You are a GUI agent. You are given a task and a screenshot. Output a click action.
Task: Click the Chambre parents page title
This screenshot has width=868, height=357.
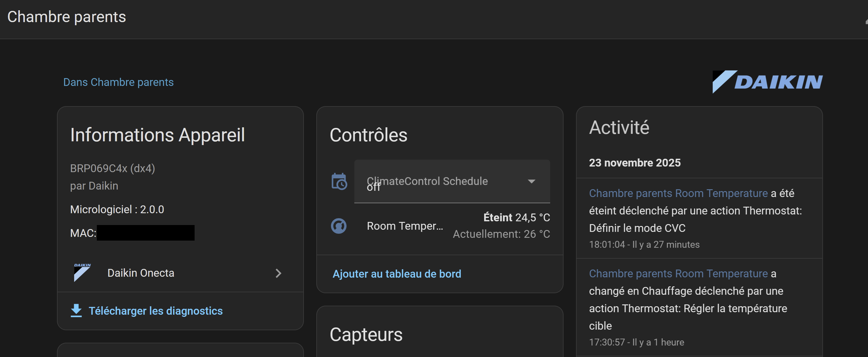(67, 17)
